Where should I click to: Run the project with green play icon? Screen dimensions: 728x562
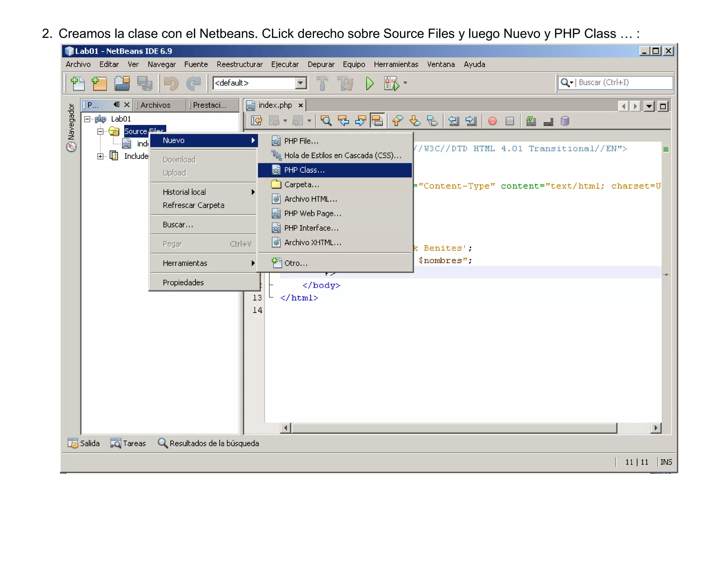click(x=370, y=83)
